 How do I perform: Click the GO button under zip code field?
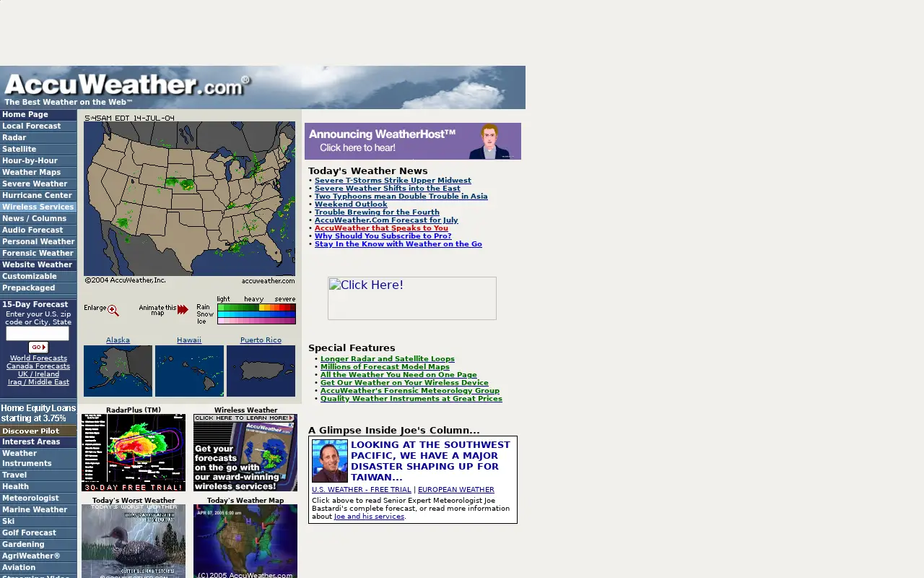38,348
